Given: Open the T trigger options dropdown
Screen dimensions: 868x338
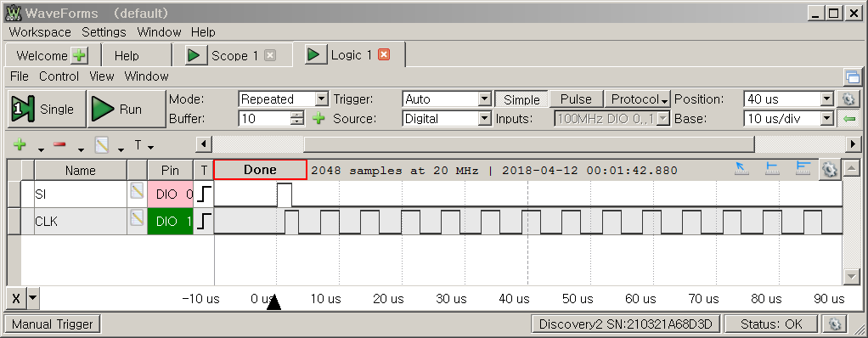Looking at the screenshot, I should point(144,145).
